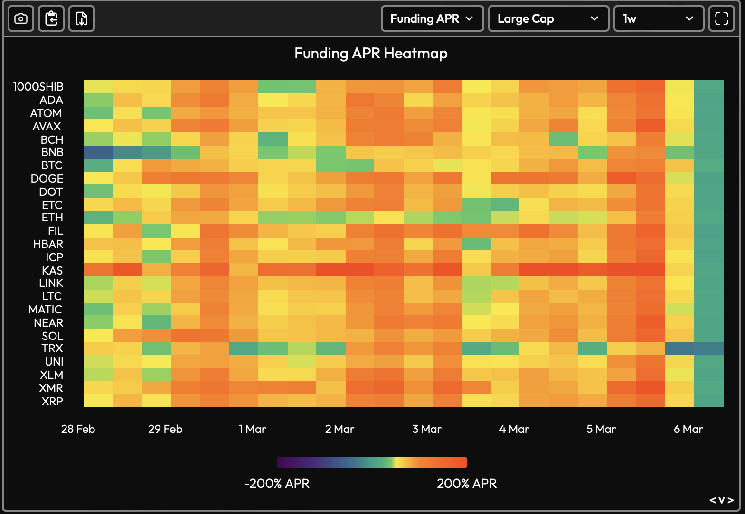
Task: Click the -200% APR legend label
Action: (277, 484)
